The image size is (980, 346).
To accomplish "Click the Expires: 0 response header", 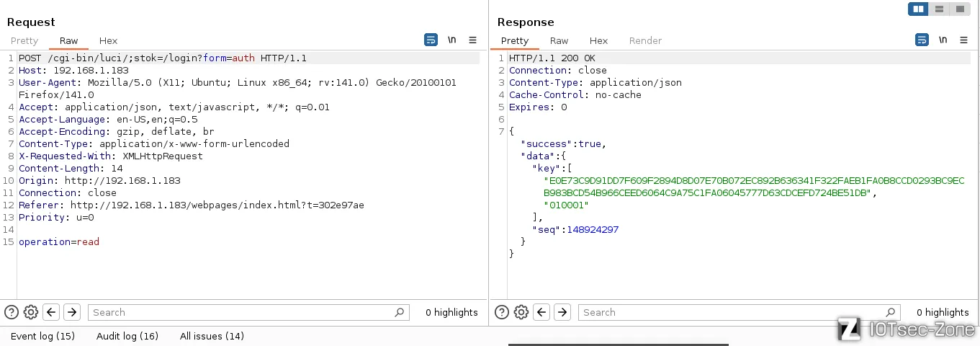I will tap(538, 107).
